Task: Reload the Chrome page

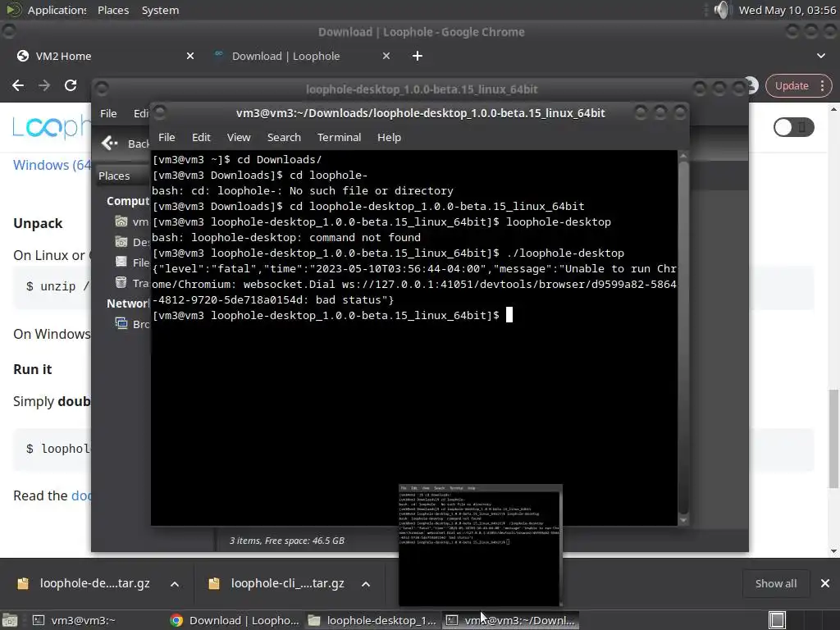Action: (x=71, y=85)
